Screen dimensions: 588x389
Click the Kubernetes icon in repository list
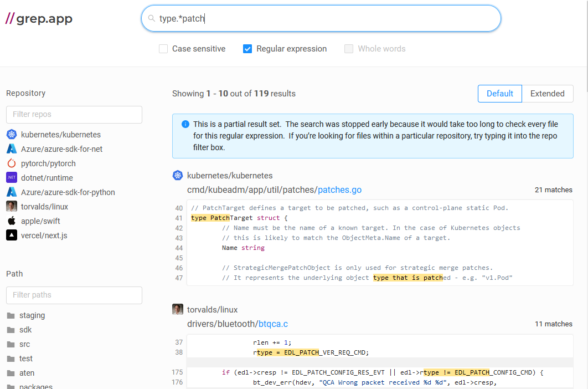tap(12, 135)
